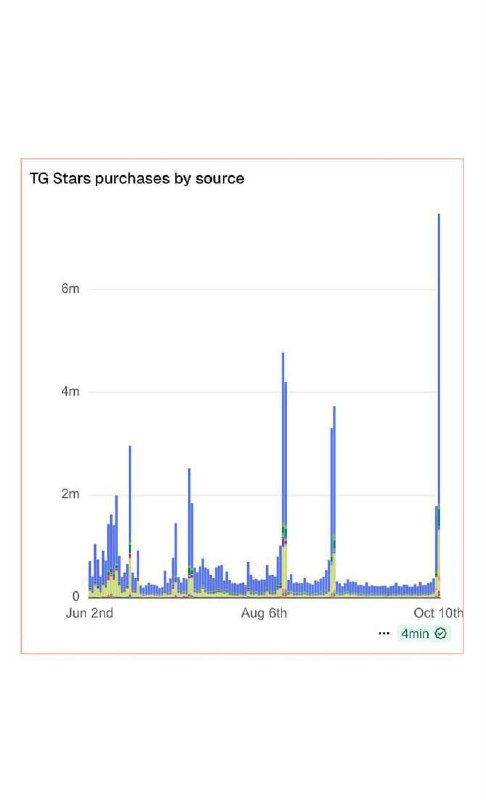Click the 2m y-axis label
The height and width of the screenshot is (800, 486).
tap(70, 494)
